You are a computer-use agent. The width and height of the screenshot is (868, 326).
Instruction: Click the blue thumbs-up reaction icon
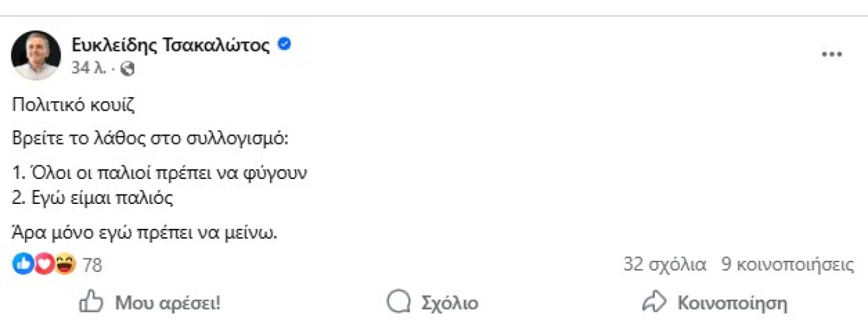[x=22, y=263]
